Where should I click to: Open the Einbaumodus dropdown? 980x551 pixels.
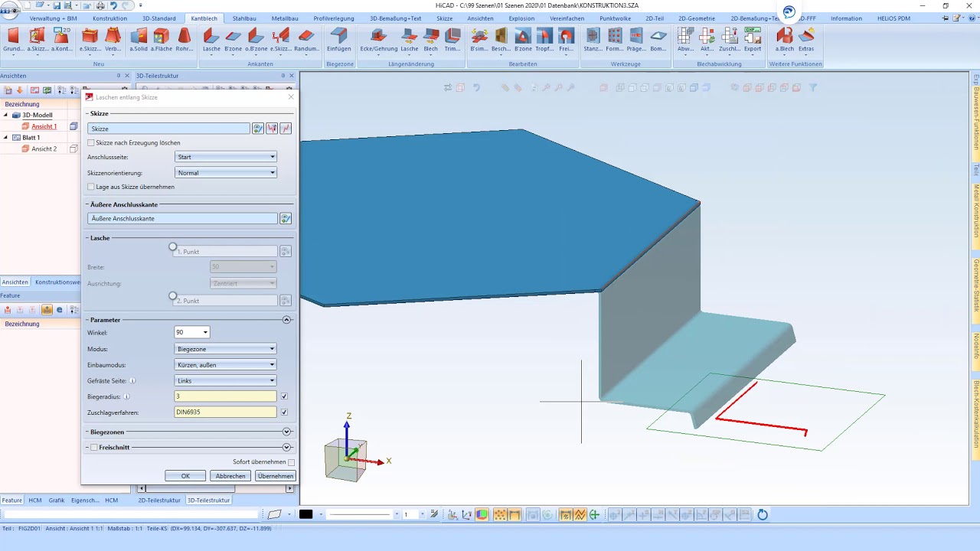[225, 365]
